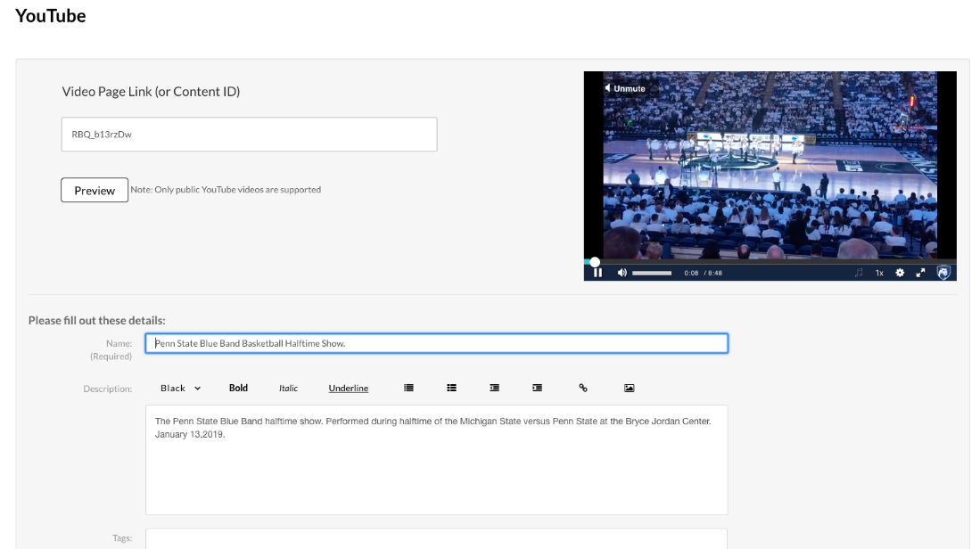Open the video player settings gear
Screen dimensions: 980x549
[900, 273]
